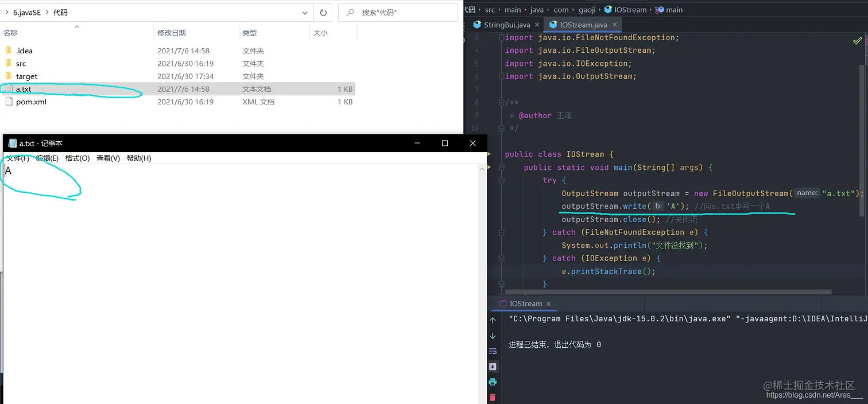Click the Java class icon on the IOStream.java tab
The image size is (868, 404).
point(553,25)
